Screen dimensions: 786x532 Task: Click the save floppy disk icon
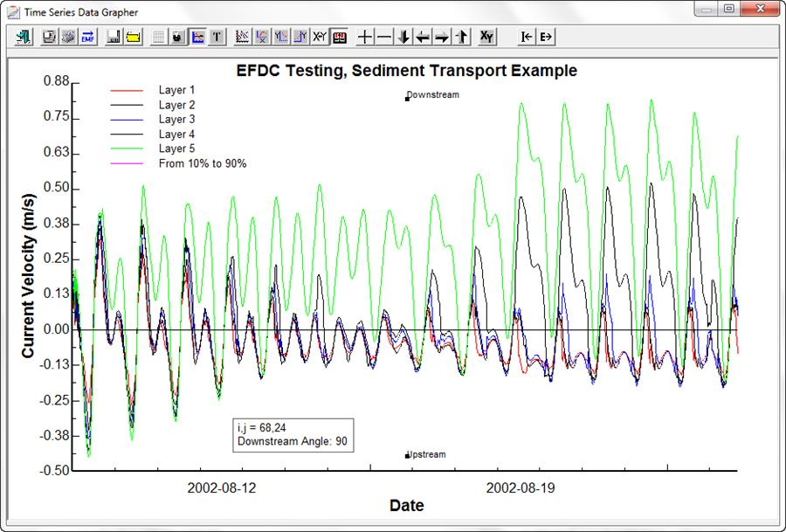[x=114, y=37]
